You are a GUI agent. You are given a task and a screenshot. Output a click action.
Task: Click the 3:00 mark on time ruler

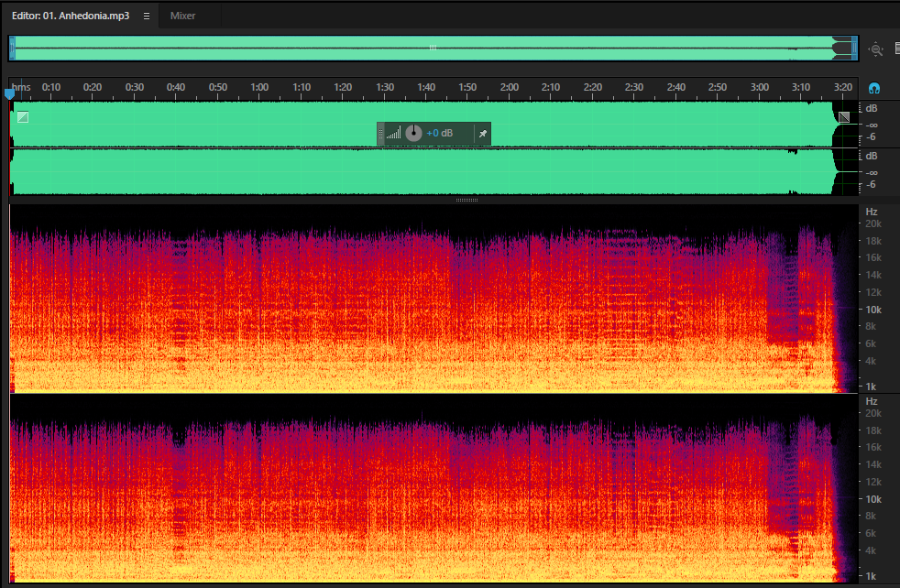(760, 87)
